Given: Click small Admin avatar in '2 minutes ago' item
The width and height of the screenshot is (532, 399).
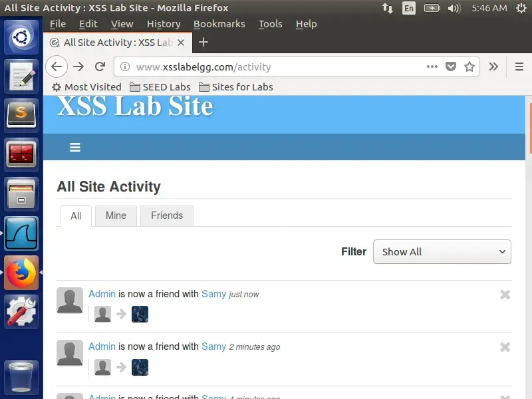Looking at the screenshot, I should tap(102, 367).
